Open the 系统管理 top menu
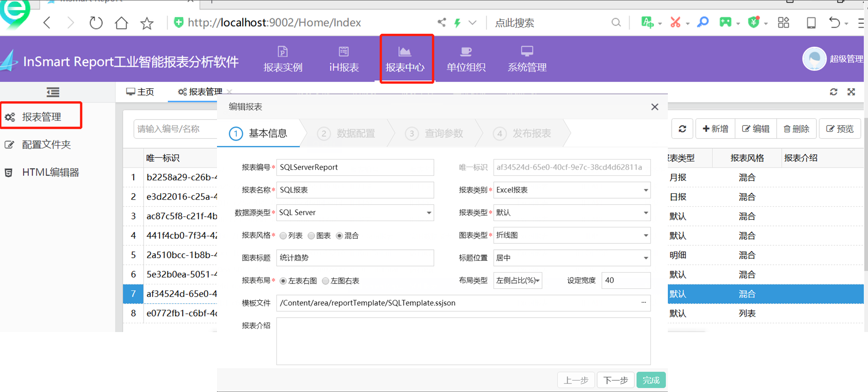The image size is (868, 392). pos(527,59)
